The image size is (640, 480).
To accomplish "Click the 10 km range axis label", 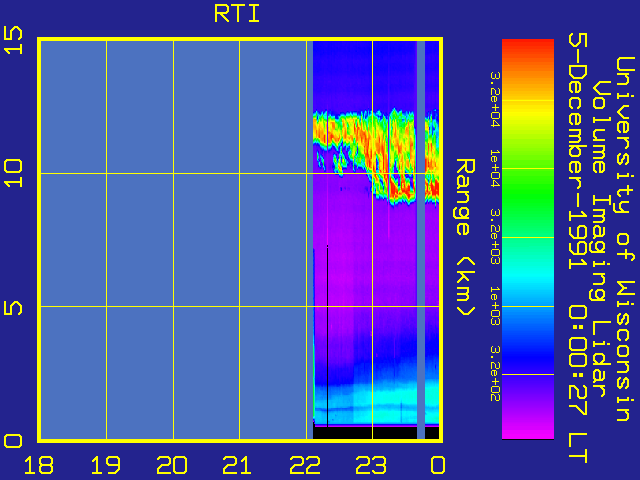I will click(x=13, y=173).
